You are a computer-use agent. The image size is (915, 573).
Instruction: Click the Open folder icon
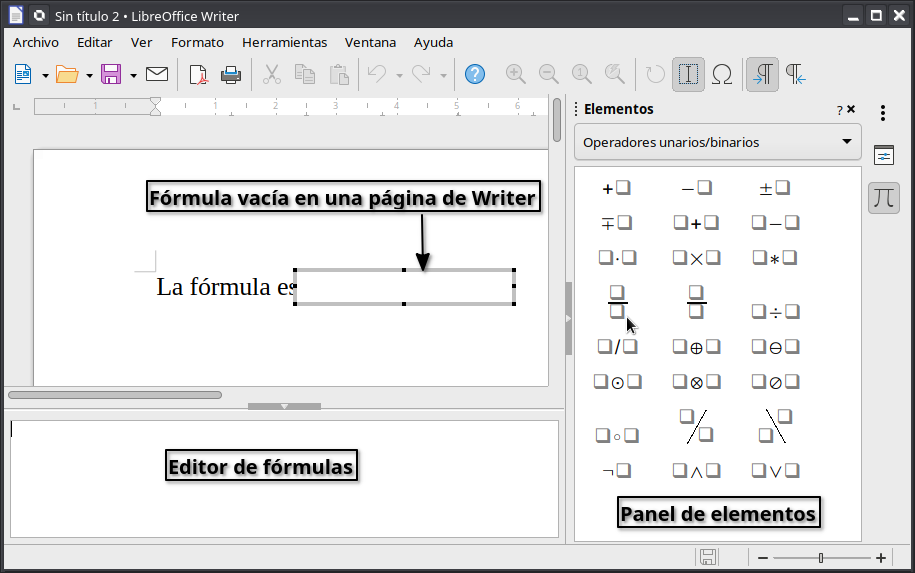coord(67,75)
